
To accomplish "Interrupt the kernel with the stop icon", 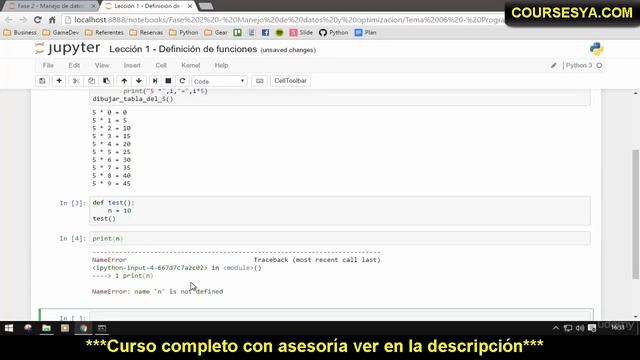I will tap(168, 81).
